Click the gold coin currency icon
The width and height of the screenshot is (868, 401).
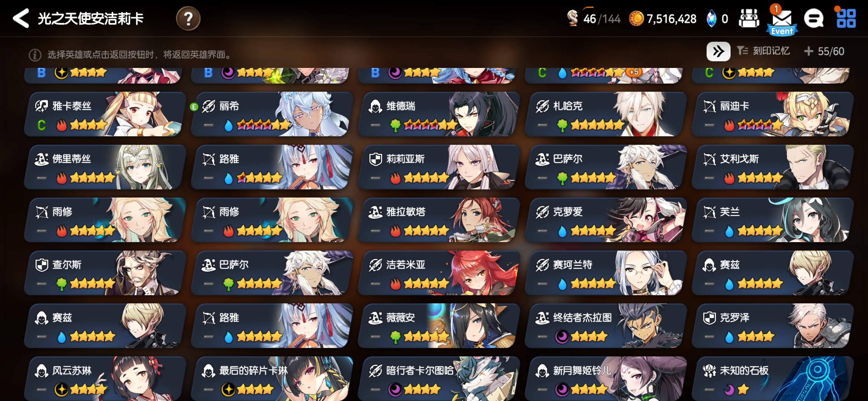coord(636,19)
